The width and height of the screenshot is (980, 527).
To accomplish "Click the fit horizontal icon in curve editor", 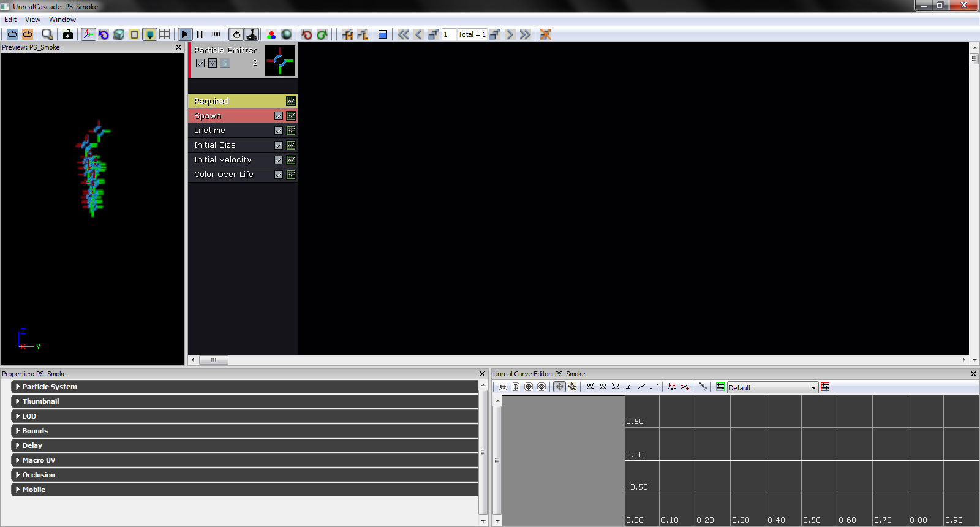I will click(503, 387).
